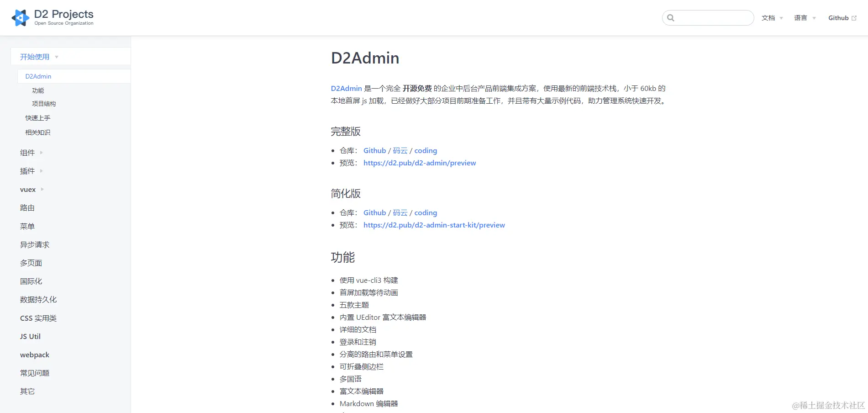Open 码云 repo link under 完整版
This screenshot has height=413, width=868.
coord(400,150)
